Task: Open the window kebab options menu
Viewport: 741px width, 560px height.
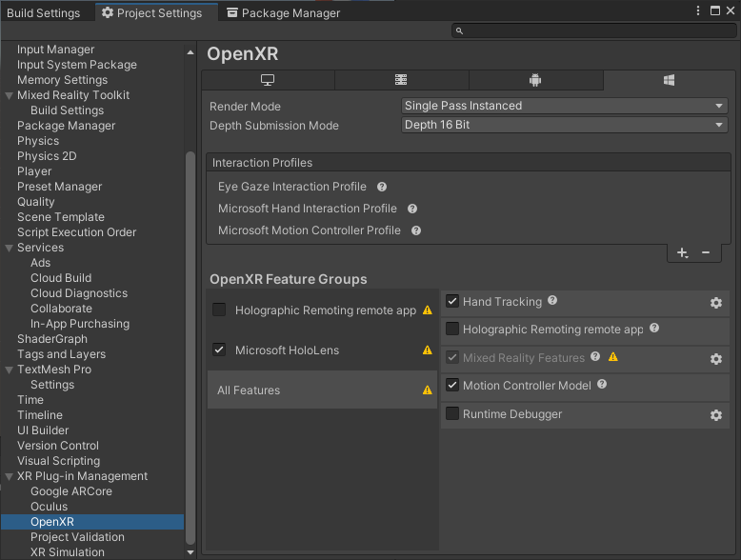Action: point(698,10)
